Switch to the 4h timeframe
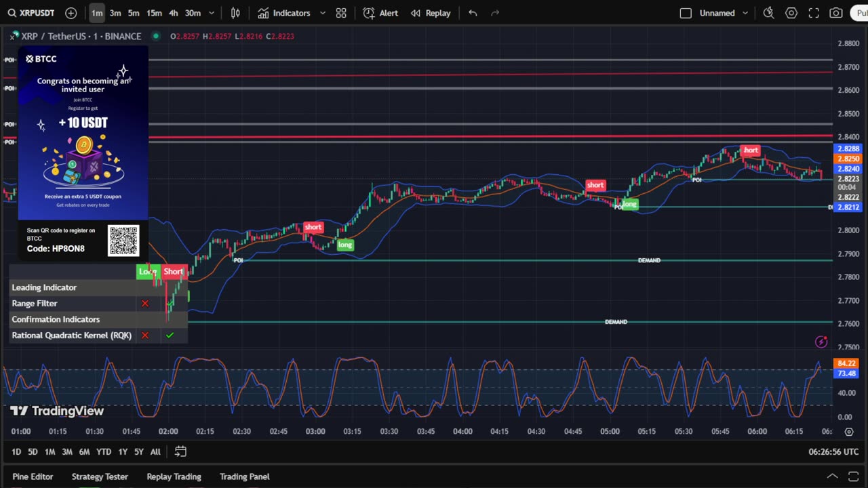The width and height of the screenshot is (868, 488). click(174, 13)
